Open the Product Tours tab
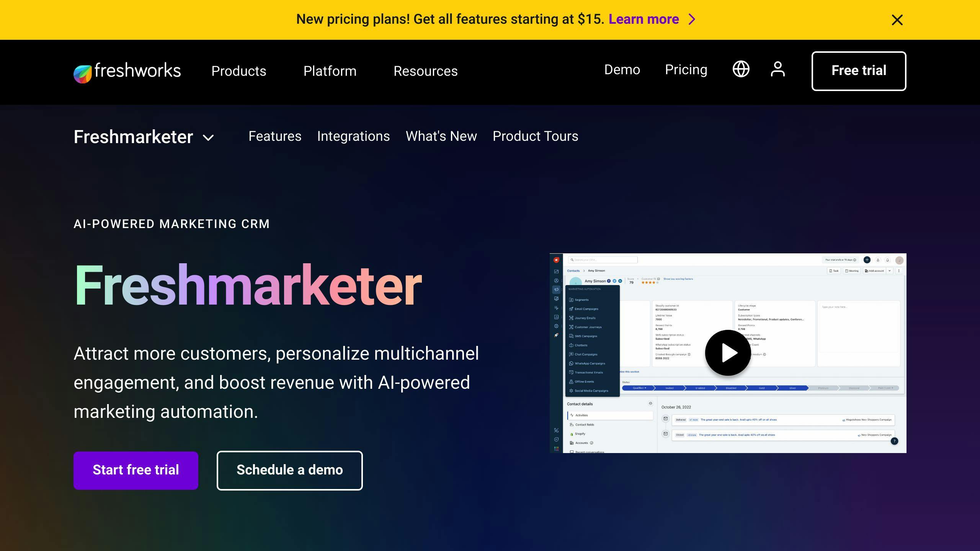The image size is (980, 551). pyautogui.click(x=535, y=137)
